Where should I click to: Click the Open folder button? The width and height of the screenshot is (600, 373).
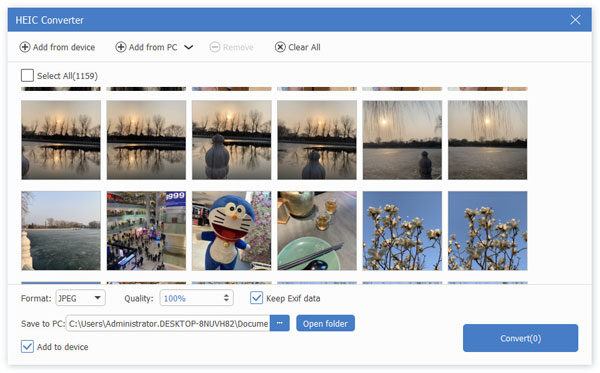tap(325, 323)
